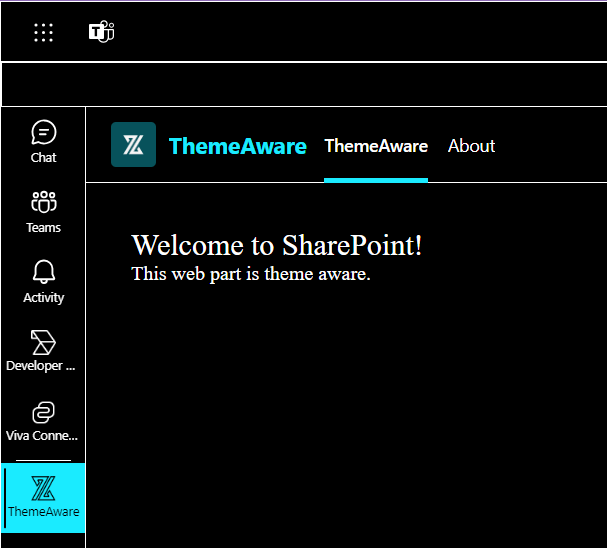Click the "Welcome to SharePoint!" heading

point(277,245)
